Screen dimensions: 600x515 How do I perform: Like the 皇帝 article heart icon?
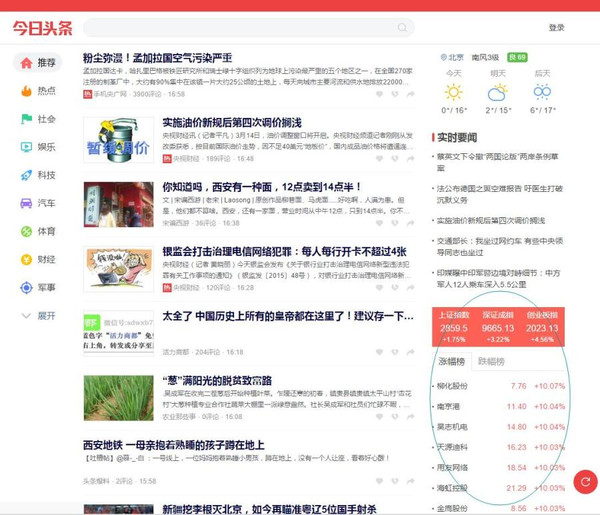379,352
